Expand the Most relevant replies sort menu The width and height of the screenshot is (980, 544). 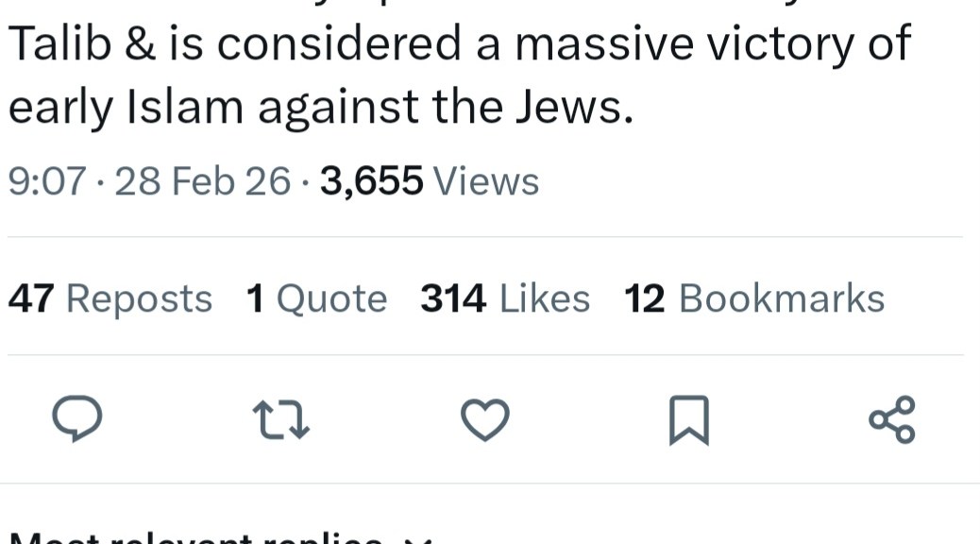[x=198, y=538]
